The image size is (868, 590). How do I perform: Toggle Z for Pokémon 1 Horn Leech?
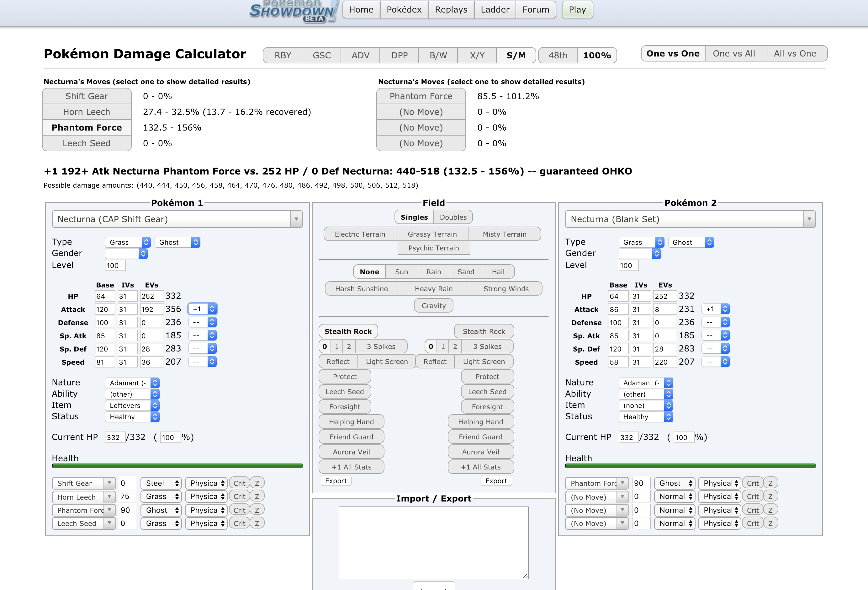pyautogui.click(x=257, y=496)
